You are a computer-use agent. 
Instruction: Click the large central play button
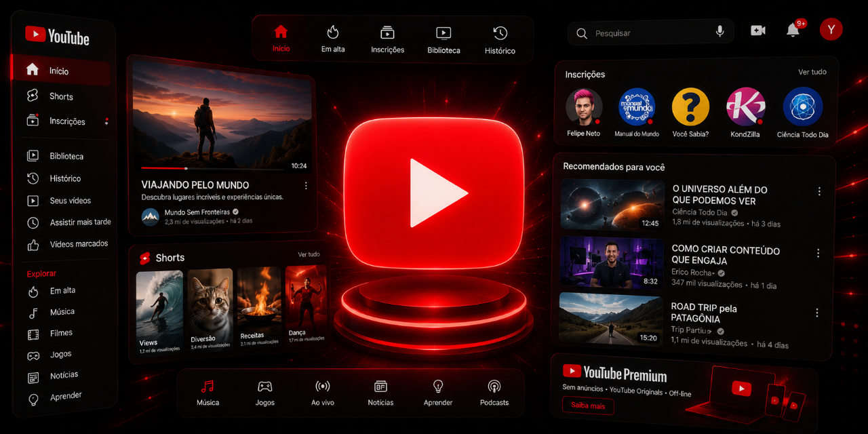click(434, 193)
